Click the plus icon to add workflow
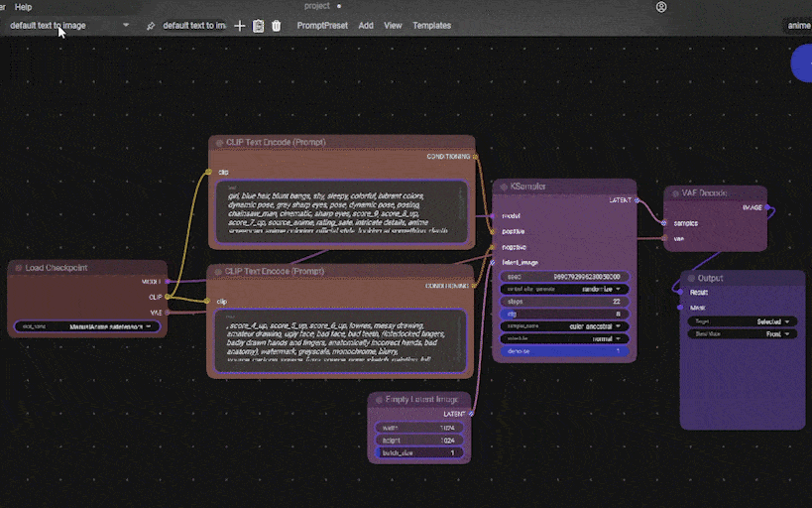This screenshot has width=812, height=508. point(239,26)
